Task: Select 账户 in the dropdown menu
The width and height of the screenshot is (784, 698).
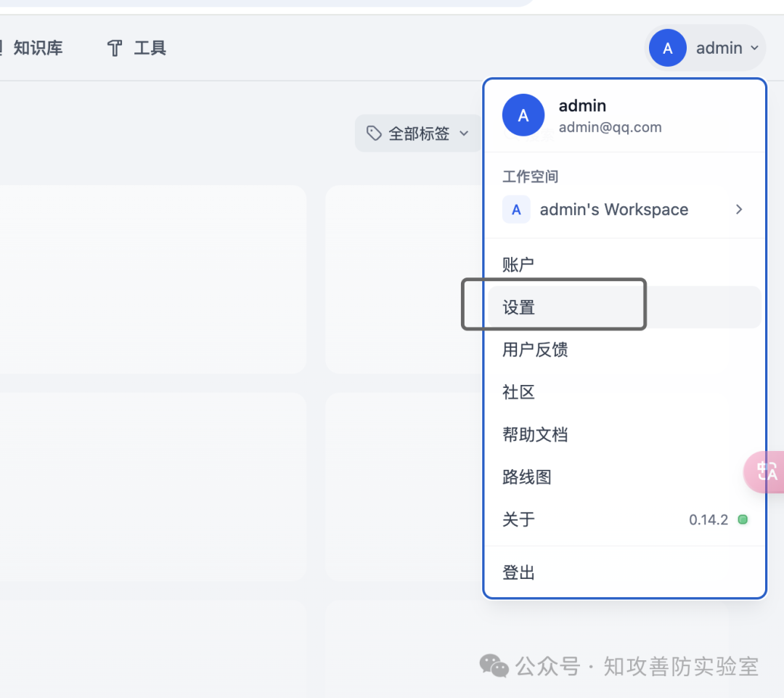Action: (518, 264)
